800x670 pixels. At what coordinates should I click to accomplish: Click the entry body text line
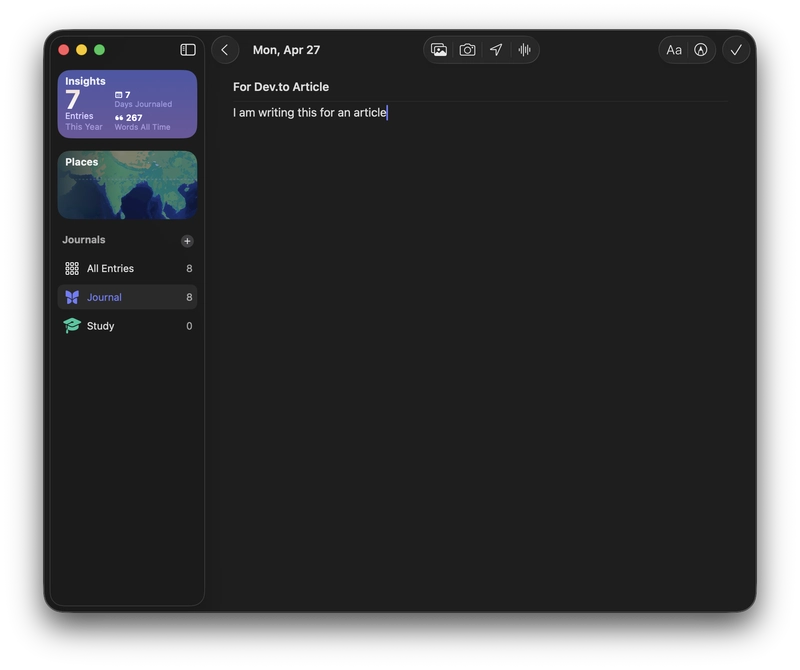click(310, 112)
